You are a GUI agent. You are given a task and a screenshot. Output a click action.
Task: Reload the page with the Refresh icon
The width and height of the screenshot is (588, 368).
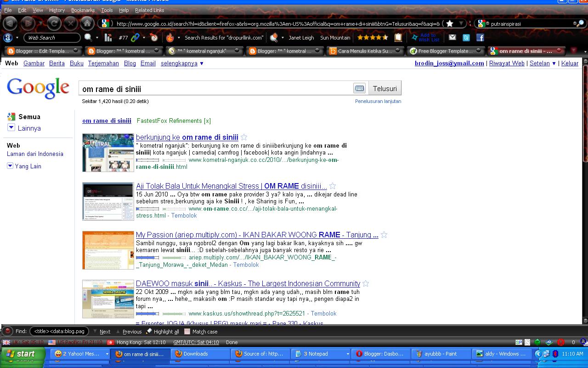54,23
